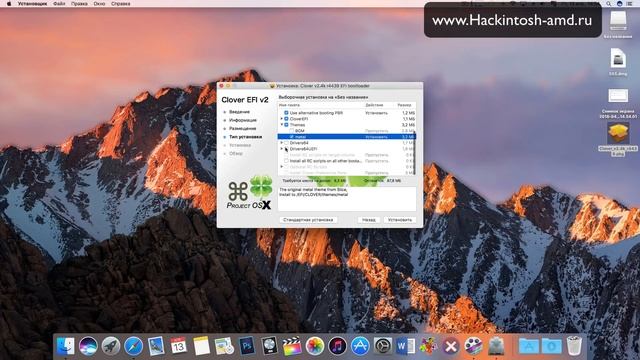Viewport: 640px width, 360px height.
Task: Click the Установить button
Action: tap(400, 220)
